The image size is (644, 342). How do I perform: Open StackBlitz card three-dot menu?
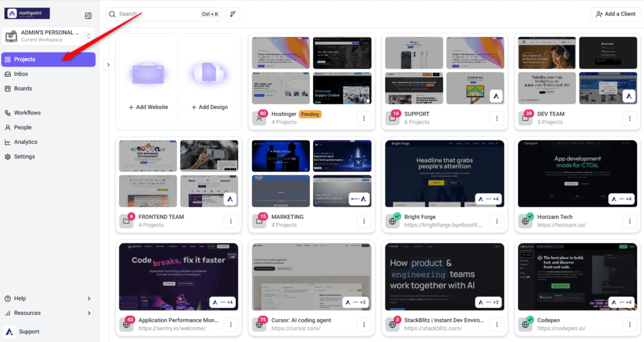[497, 324]
